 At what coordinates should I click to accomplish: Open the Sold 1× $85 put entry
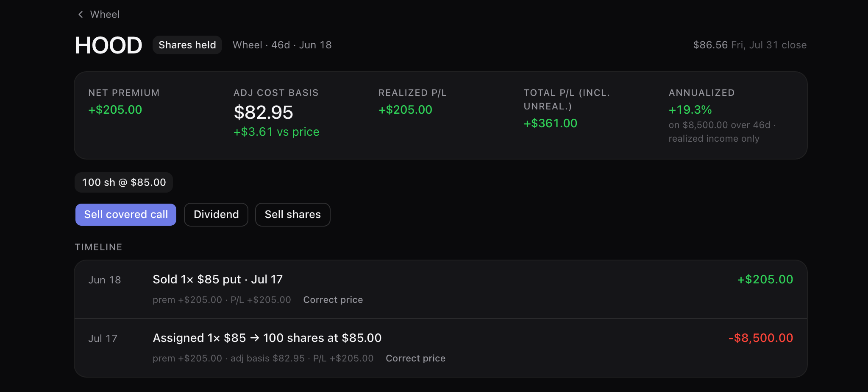pos(441,289)
